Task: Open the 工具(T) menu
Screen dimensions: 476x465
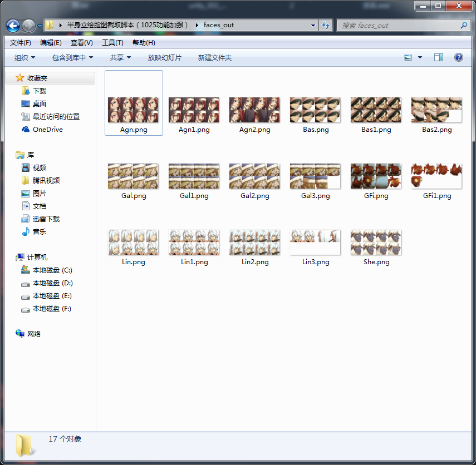Action: (x=112, y=43)
